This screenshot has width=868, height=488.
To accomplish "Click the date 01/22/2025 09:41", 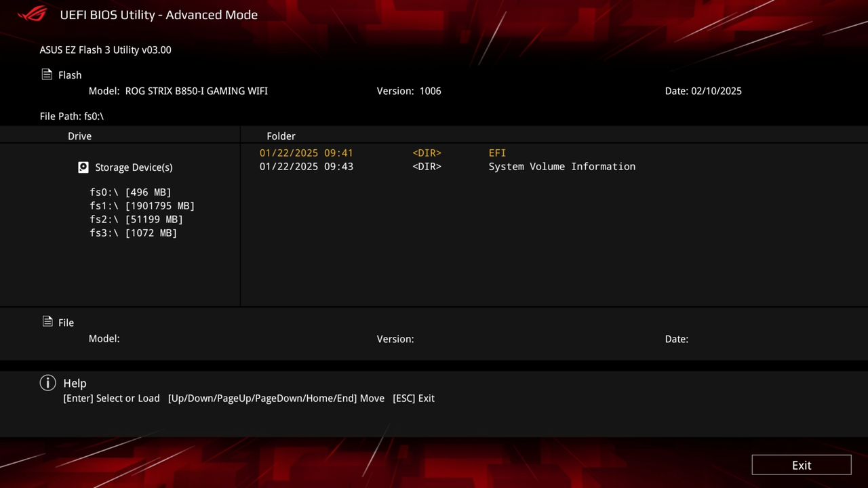I will pyautogui.click(x=307, y=153).
